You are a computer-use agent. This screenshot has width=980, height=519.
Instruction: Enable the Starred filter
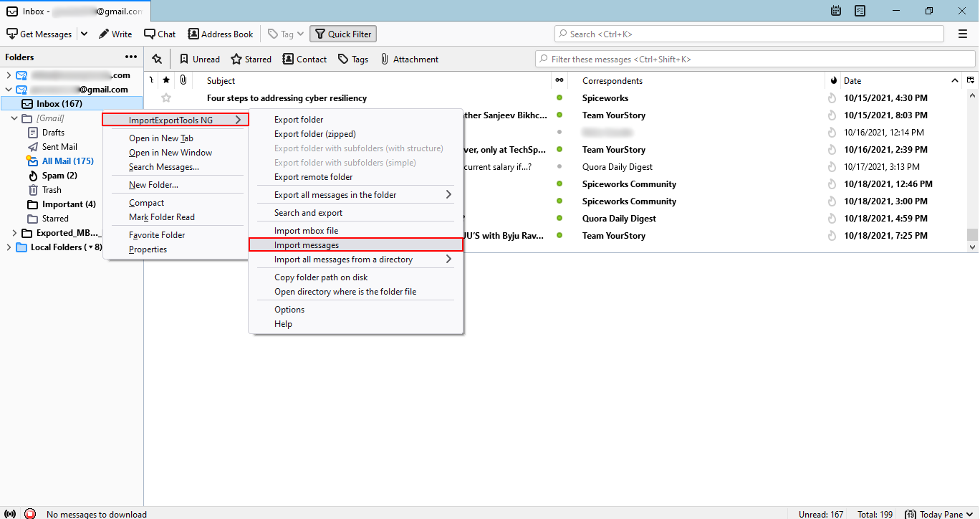tap(251, 59)
